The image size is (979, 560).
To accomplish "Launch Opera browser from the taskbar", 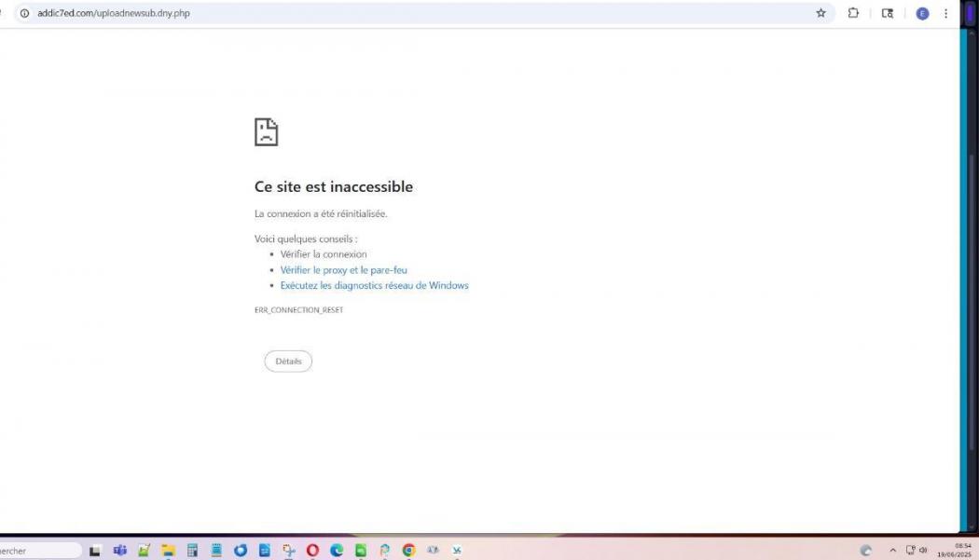I will 312,551.
